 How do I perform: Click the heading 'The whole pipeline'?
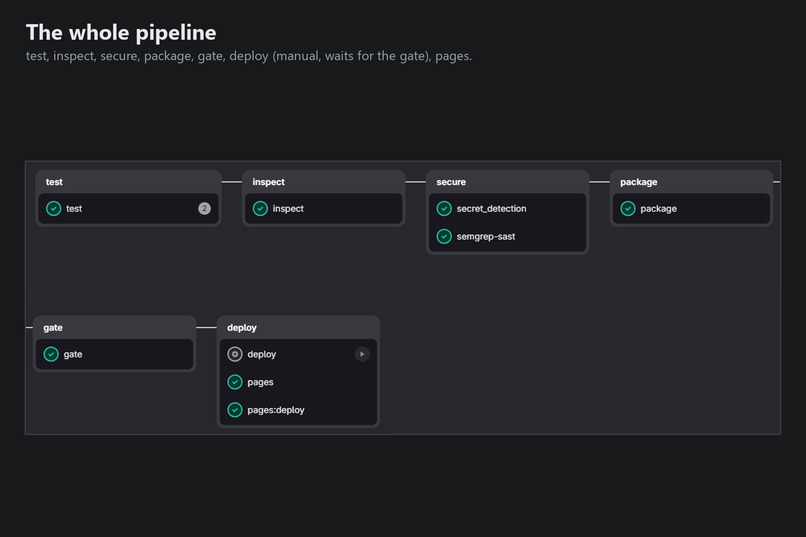(121, 32)
